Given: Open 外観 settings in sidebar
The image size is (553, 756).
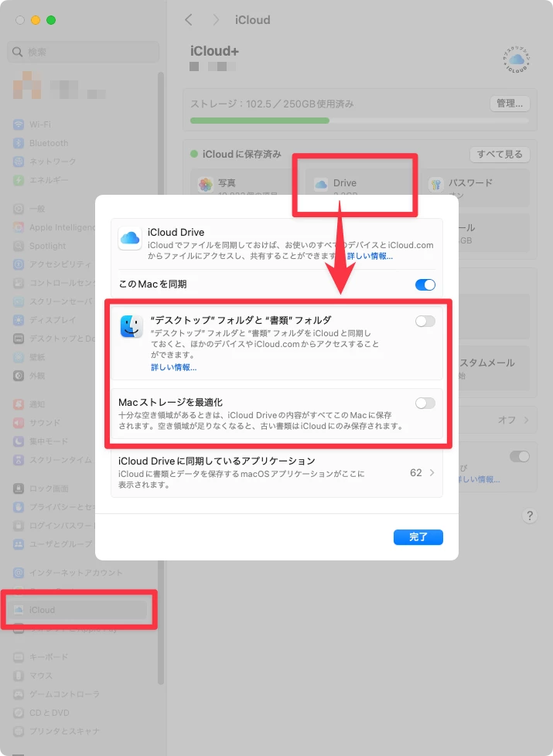Looking at the screenshot, I should click(29, 376).
